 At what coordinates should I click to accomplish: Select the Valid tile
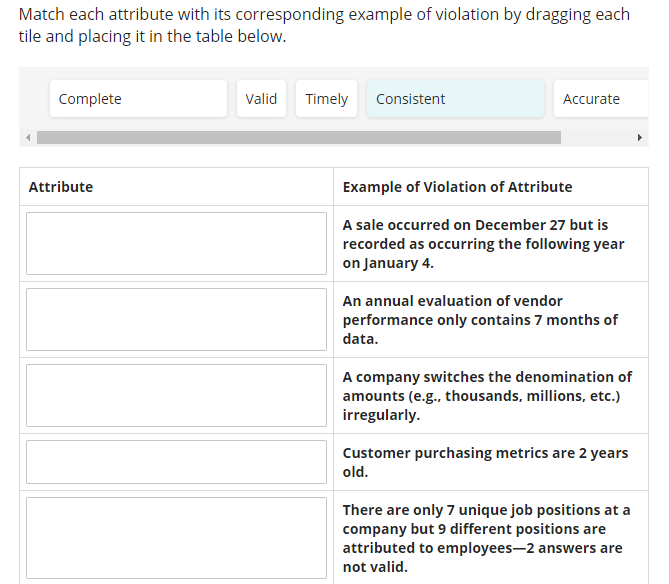261,99
